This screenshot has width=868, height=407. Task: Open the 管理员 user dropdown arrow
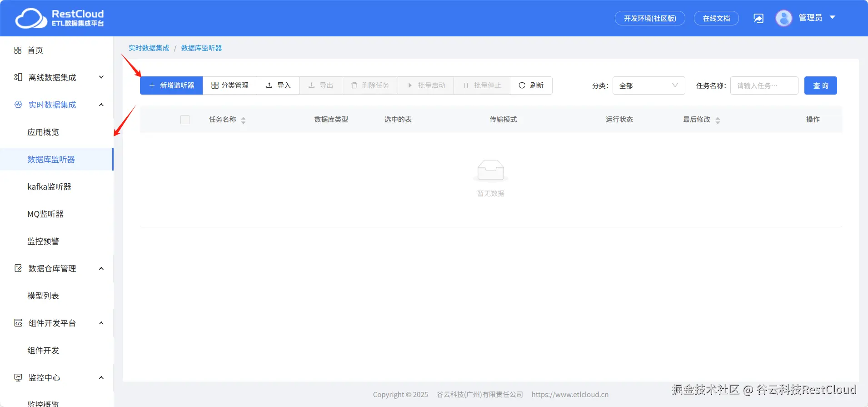tap(833, 17)
